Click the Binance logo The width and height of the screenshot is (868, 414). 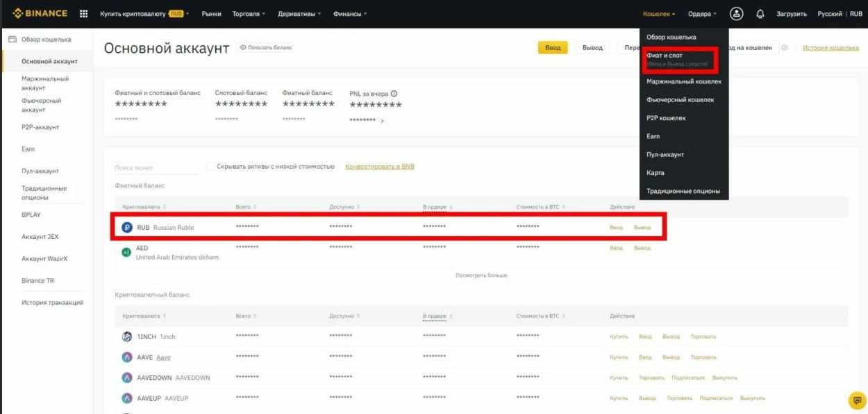tap(40, 13)
